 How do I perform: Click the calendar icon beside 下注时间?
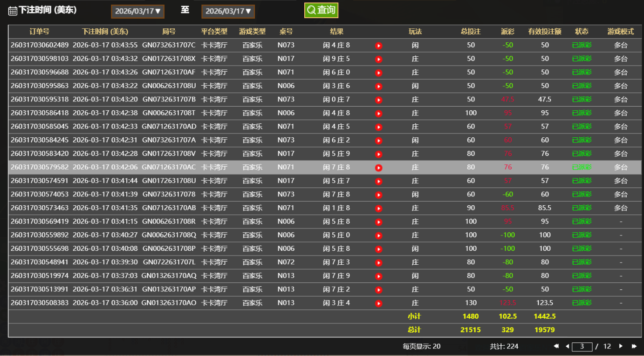[13, 11]
